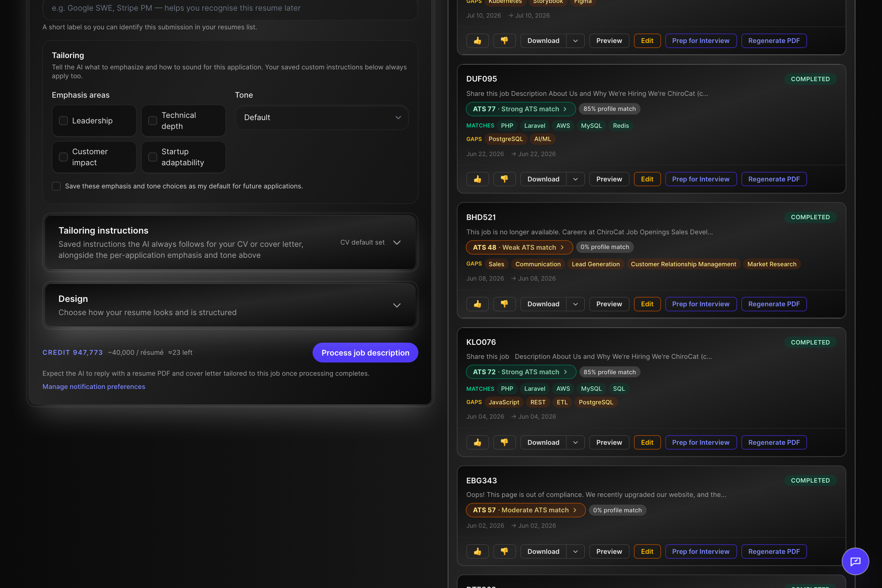Open Download options arrow for BHD521

575,304
